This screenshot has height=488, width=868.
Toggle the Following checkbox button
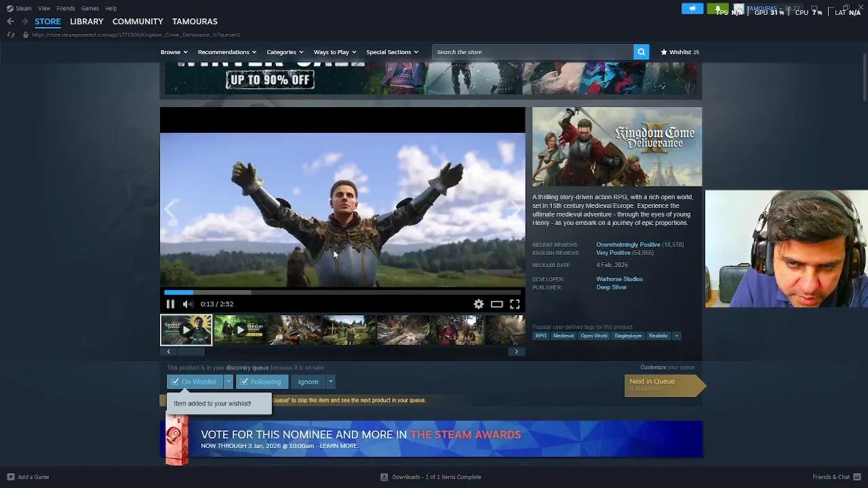click(262, 382)
